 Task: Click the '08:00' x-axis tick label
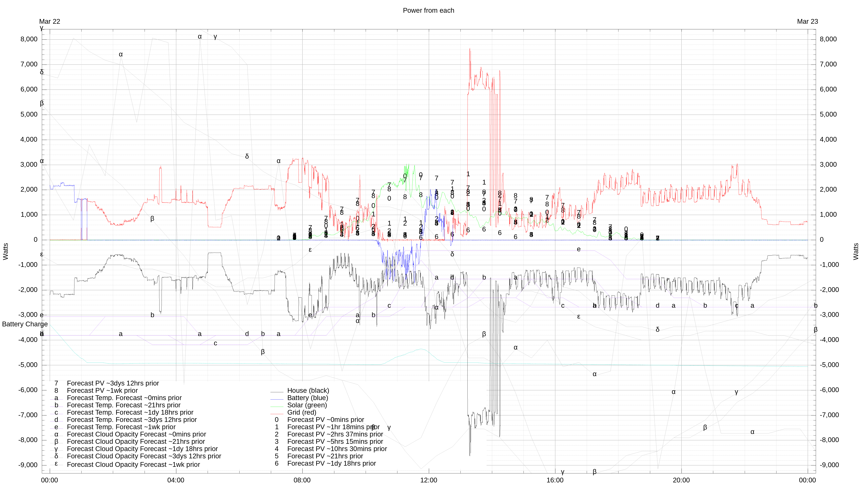pos(302,480)
